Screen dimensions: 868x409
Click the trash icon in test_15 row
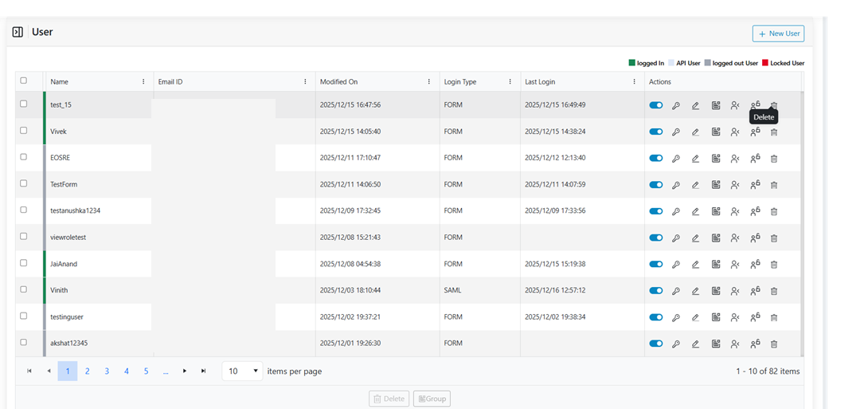tap(774, 105)
